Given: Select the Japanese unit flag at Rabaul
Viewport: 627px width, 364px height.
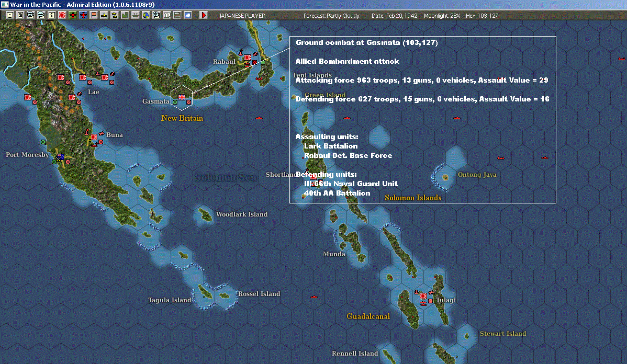Looking at the screenshot, I should [x=248, y=58].
